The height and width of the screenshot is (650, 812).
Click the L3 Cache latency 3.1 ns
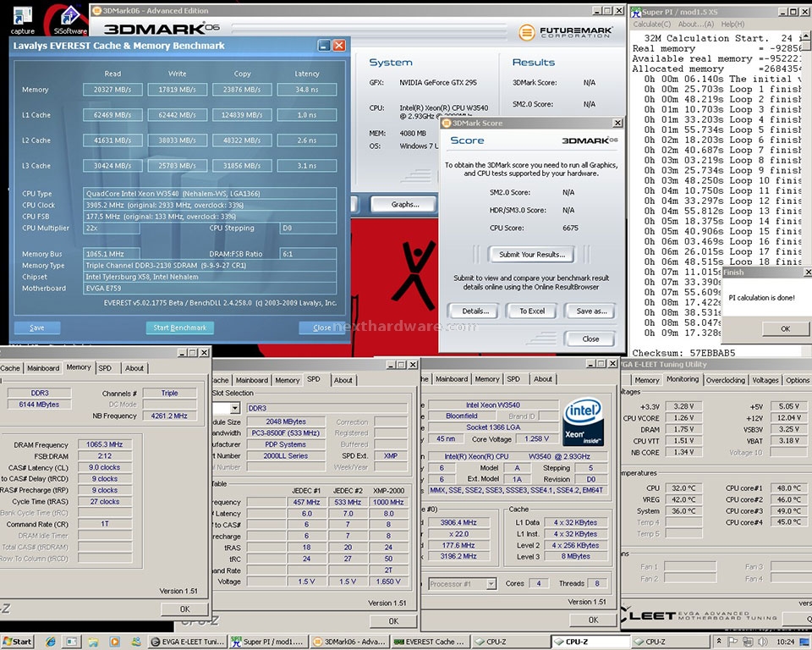306,166
